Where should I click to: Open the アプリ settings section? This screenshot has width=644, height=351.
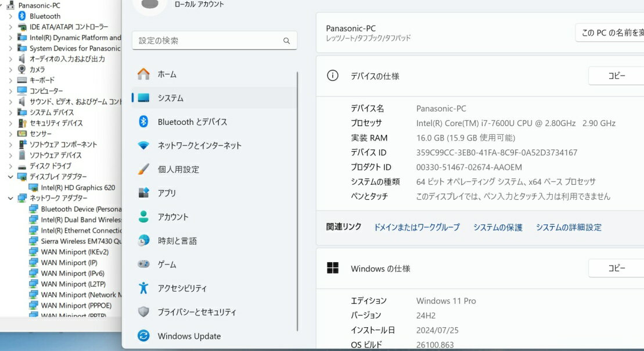click(167, 193)
